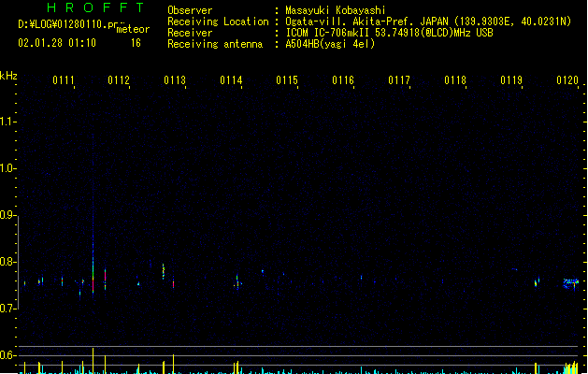Click the 0118 time marker
Screen dimensions: 588x374
455,80
